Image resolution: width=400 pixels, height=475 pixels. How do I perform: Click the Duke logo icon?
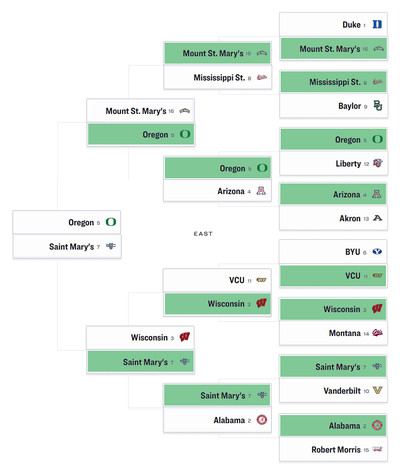377,24
